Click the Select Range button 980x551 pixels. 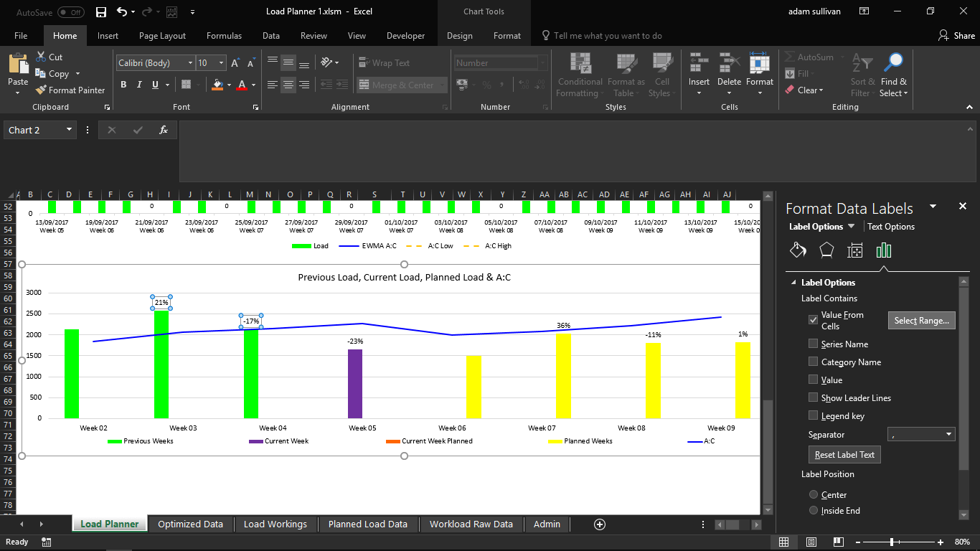point(921,320)
